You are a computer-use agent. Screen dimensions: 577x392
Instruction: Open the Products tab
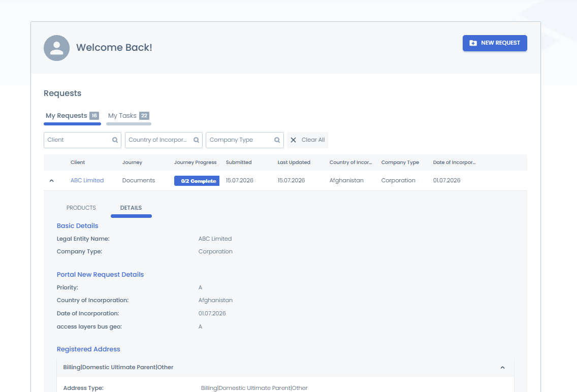81,208
